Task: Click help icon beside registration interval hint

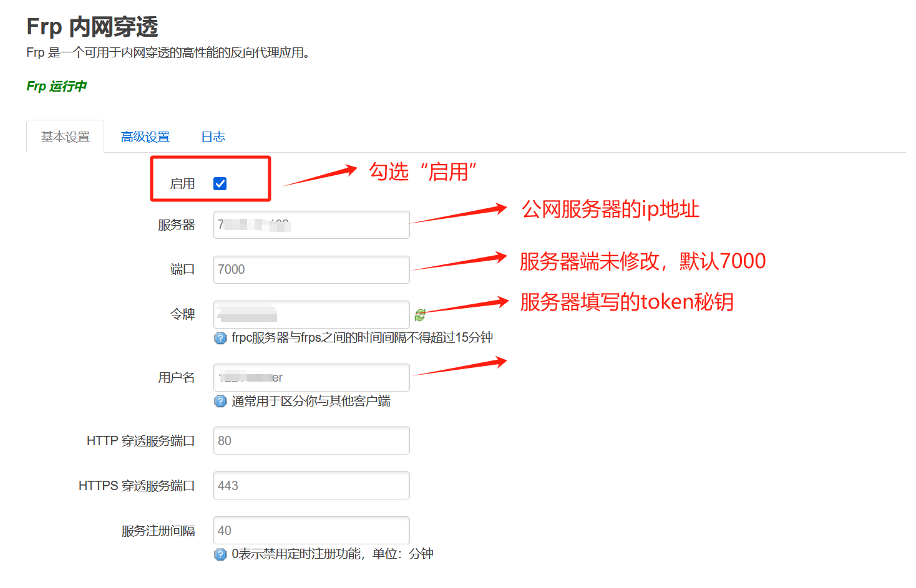Action: click(x=220, y=554)
